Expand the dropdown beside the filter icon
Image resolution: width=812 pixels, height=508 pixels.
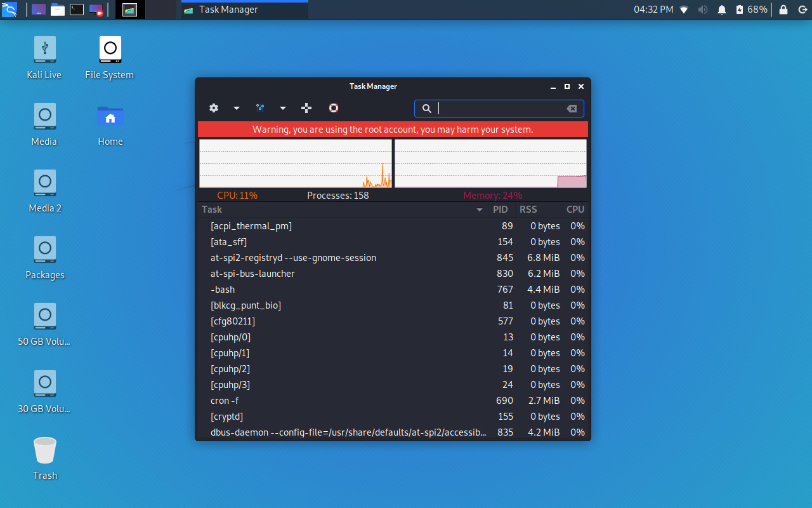(x=282, y=108)
